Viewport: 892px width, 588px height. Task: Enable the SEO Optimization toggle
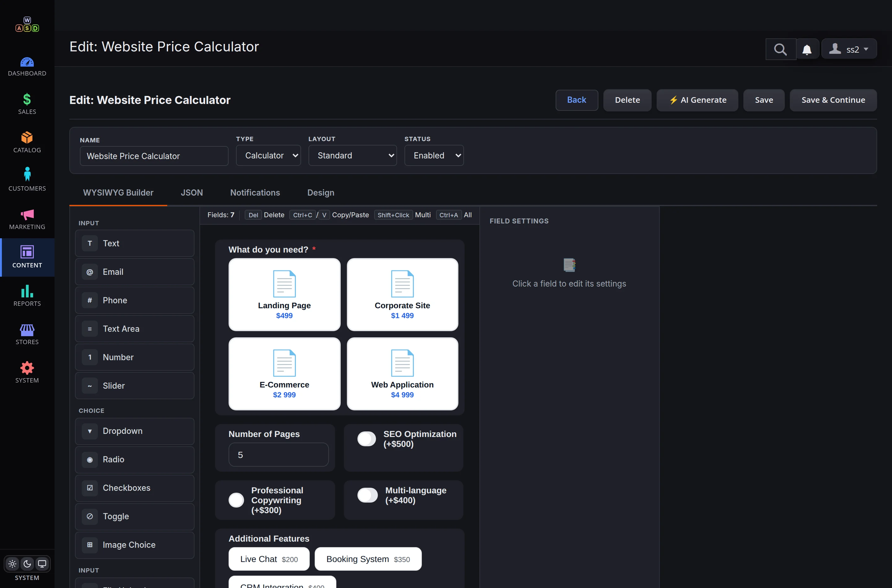(366, 439)
